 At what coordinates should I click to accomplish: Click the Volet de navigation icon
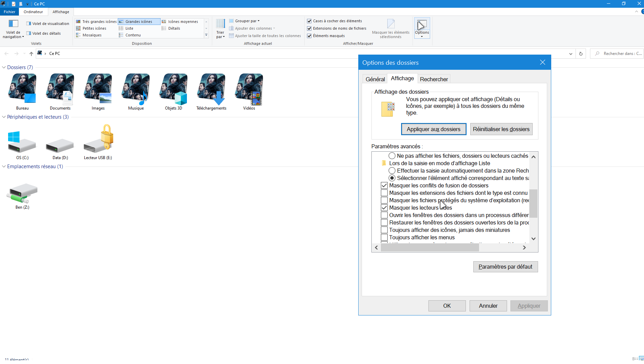tap(13, 24)
